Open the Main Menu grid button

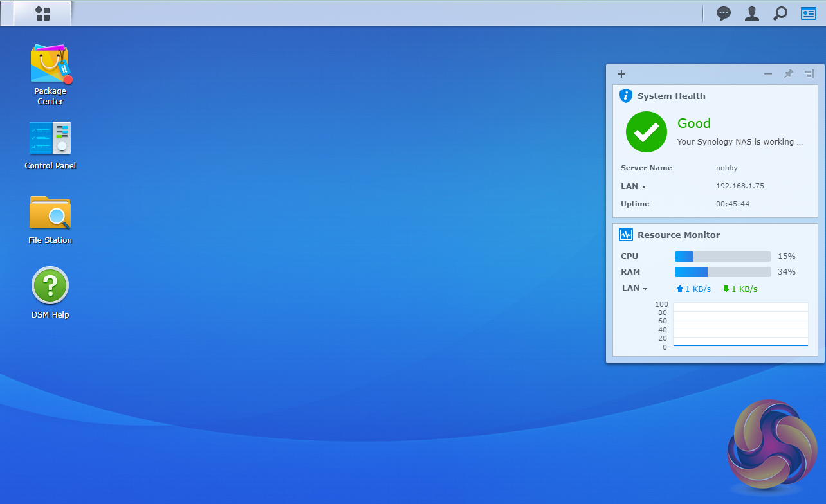pyautogui.click(x=42, y=14)
